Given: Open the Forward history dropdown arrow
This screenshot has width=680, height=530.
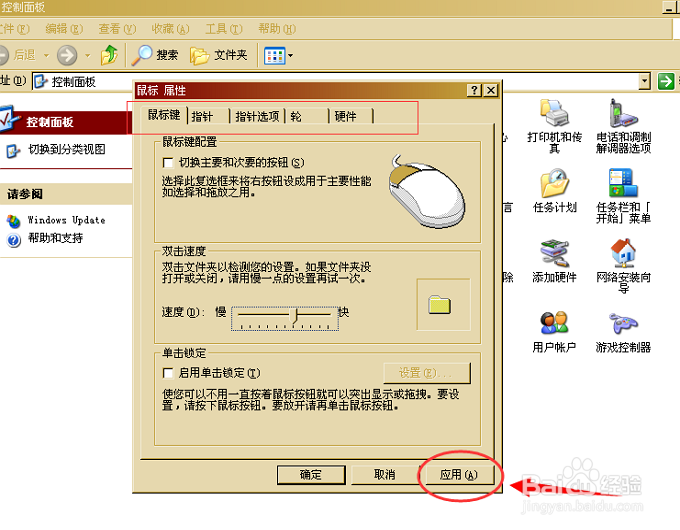Looking at the screenshot, I should [x=88, y=56].
